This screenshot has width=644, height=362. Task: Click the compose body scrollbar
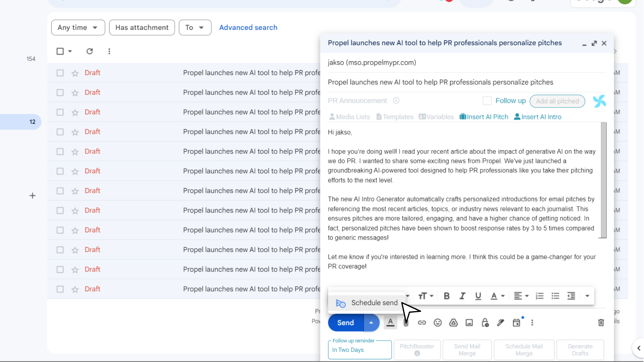pyautogui.click(x=603, y=180)
